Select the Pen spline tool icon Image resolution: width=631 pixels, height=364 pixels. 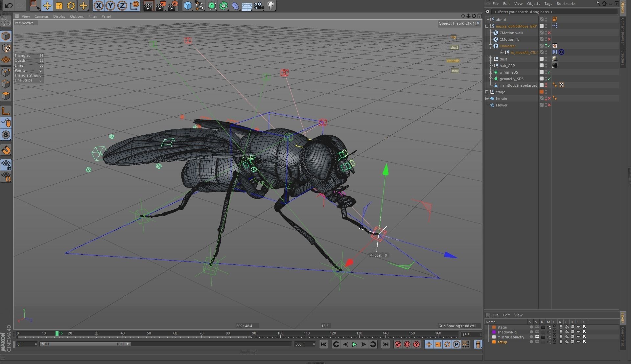199,6
